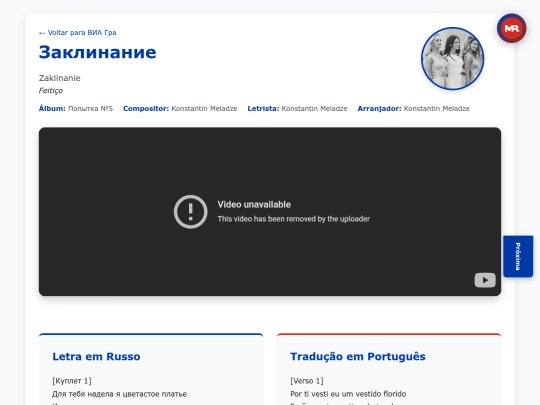This screenshot has height=405, width=540.
Task: Click album value Попытка №5
Action: point(90,108)
